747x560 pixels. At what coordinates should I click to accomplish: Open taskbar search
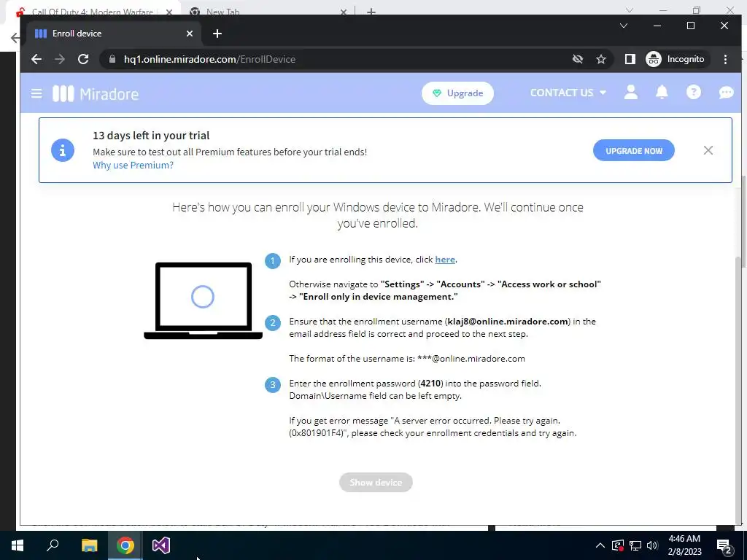pos(53,545)
